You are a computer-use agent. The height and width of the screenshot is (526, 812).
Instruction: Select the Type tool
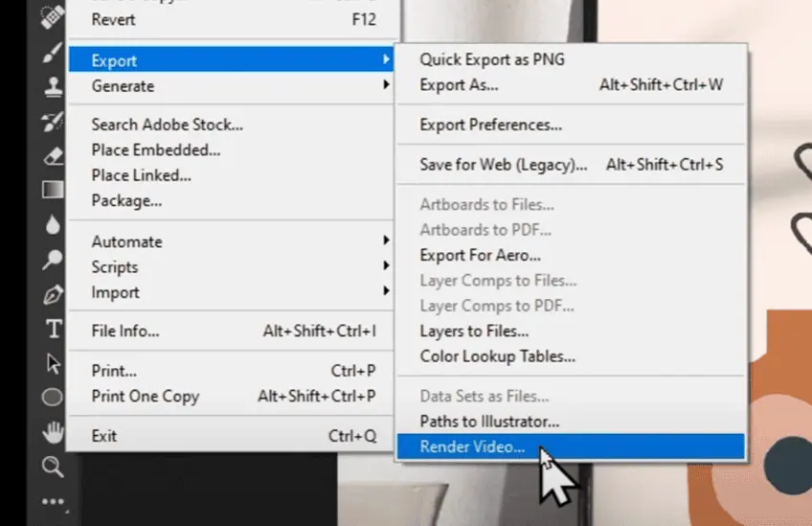(52, 329)
